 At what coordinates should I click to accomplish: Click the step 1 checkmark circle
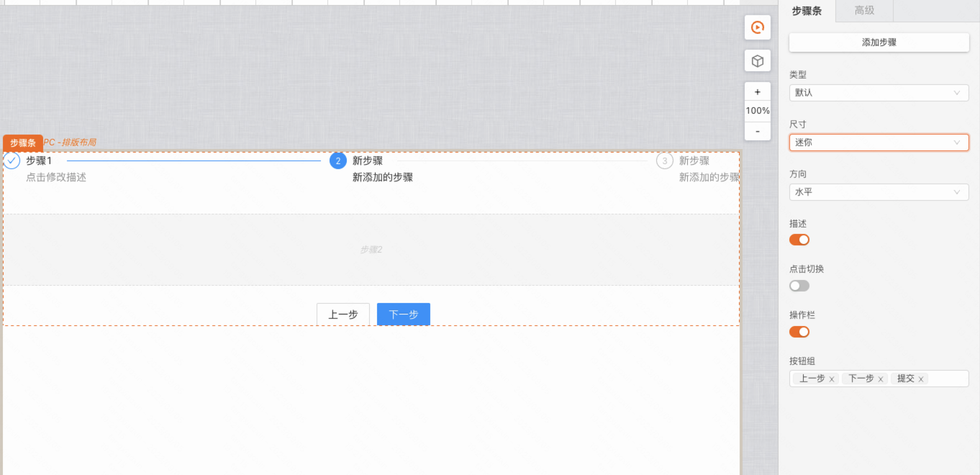pyautogui.click(x=12, y=160)
